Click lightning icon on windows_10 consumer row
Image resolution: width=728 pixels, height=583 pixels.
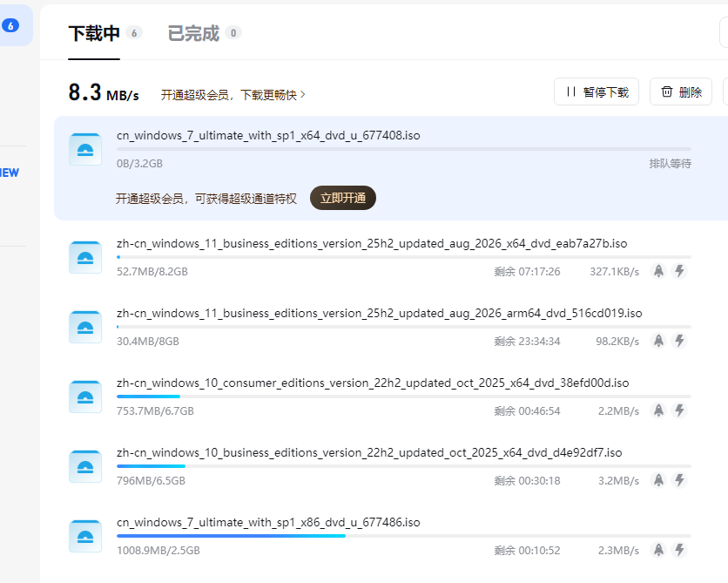pyautogui.click(x=679, y=410)
